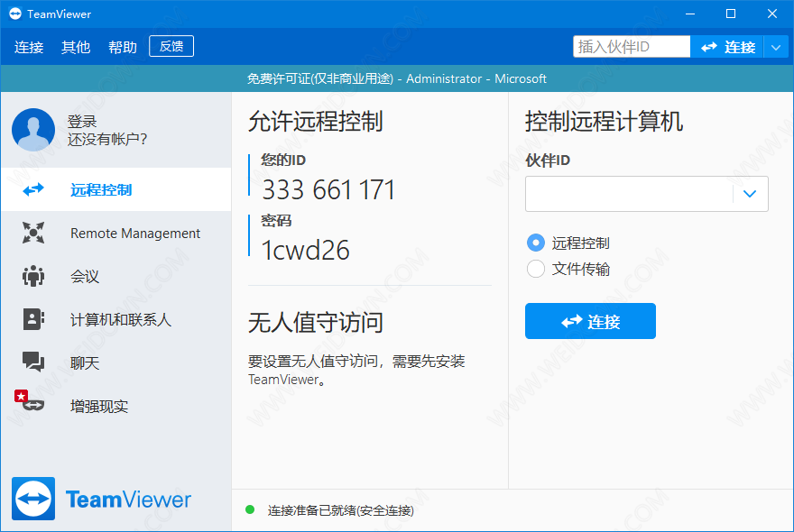
Task: Click the TeamViewer title bar app icon
Action: tap(15, 14)
